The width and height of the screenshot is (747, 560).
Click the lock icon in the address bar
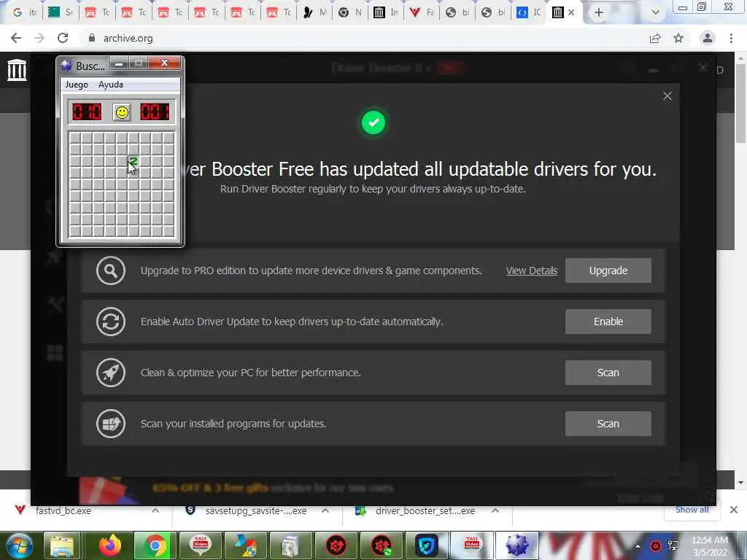click(x=91, y=38)
